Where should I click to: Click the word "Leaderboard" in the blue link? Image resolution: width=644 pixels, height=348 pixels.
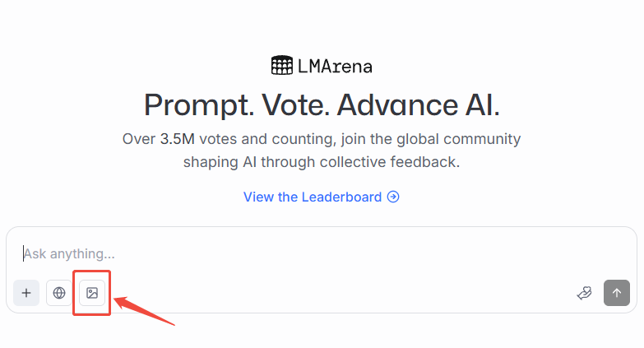(342, 197)
